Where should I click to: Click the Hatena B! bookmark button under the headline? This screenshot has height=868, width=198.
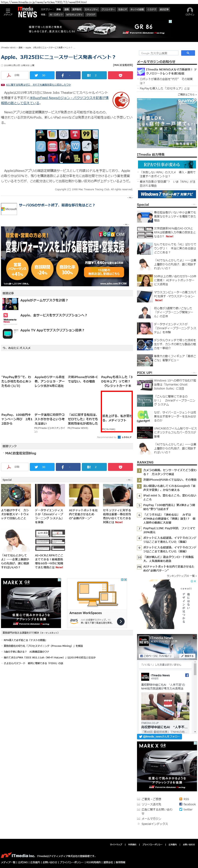coord(94,75)
